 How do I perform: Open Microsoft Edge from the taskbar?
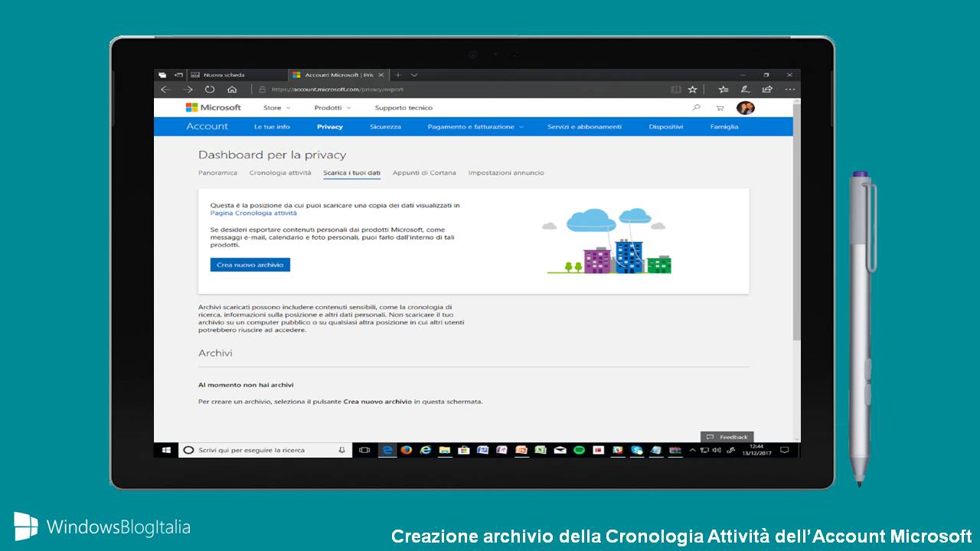point(387,450)
